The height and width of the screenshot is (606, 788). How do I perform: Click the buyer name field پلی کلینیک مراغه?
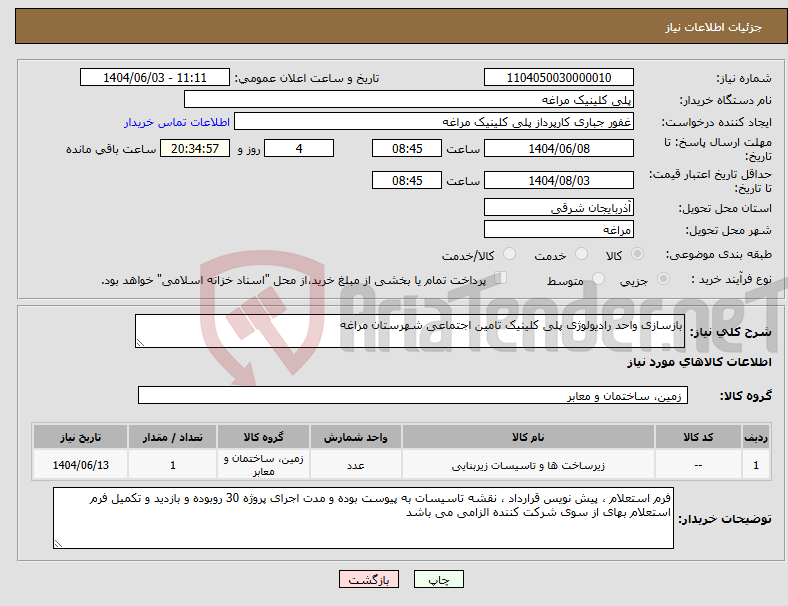click(409, 99)
